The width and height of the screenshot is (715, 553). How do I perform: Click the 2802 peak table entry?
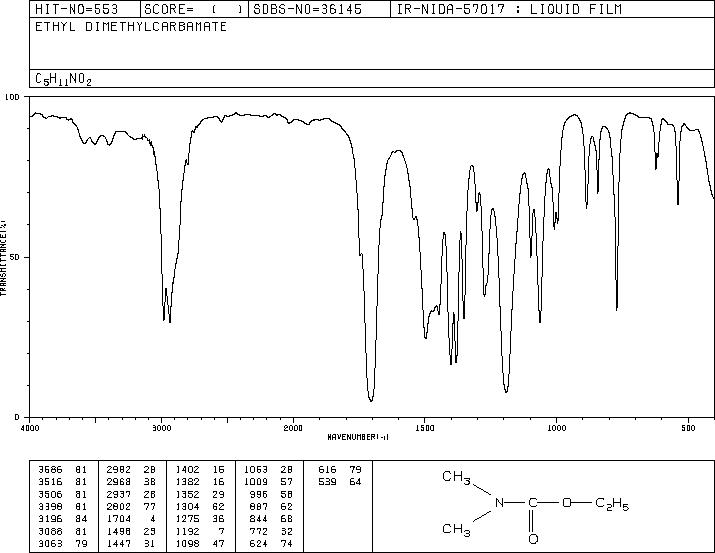tap(131, 506)
